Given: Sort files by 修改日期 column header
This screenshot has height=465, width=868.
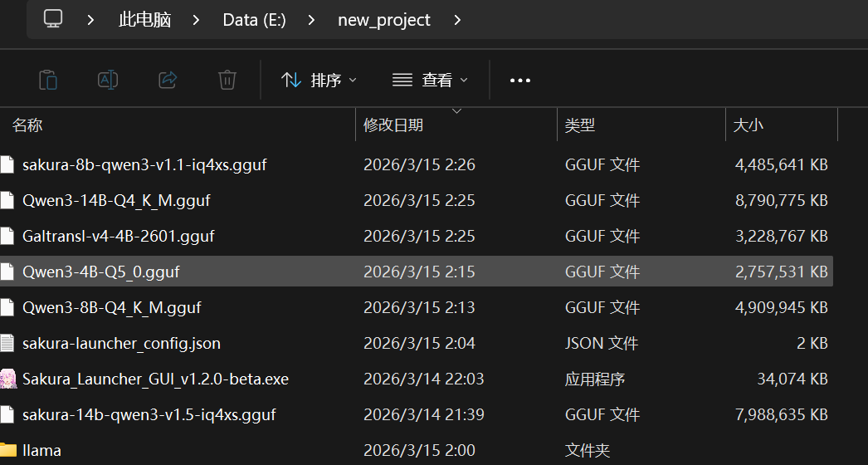Looking at the screenshot, I should (393, 125).
